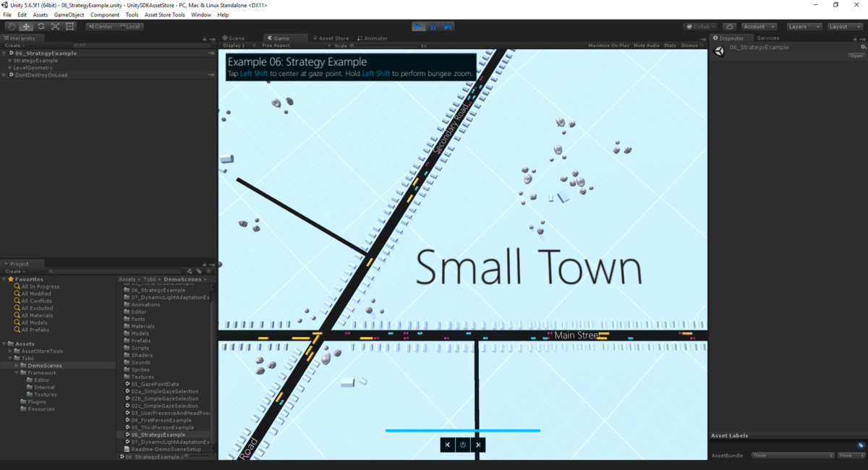Select the Rotate tool

41,27
